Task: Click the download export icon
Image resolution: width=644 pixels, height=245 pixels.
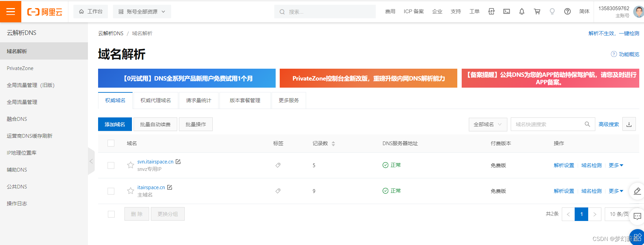Action: [629, 124]
